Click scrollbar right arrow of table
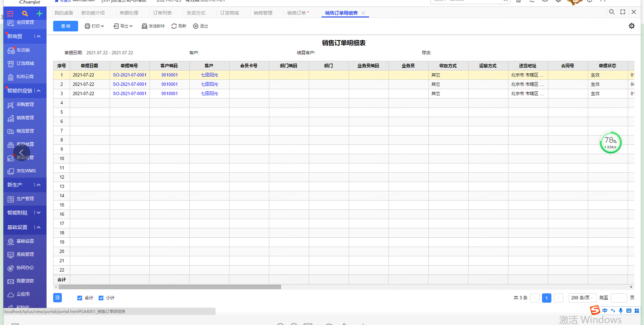 (631, 287)
